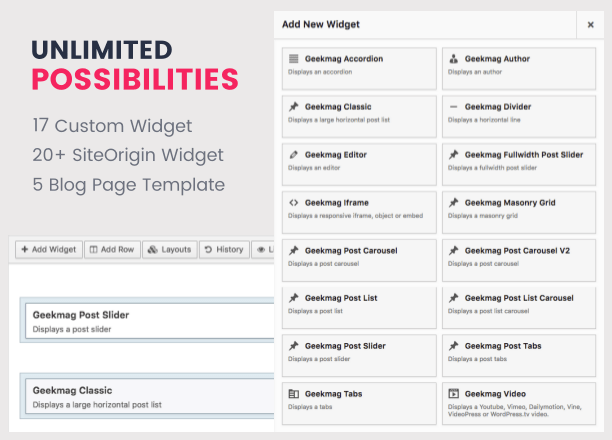The image size is (612, 440).
Task: Click the Geekmag Accordion list icon
Action: pyautogui.click(x=294, y=59)
